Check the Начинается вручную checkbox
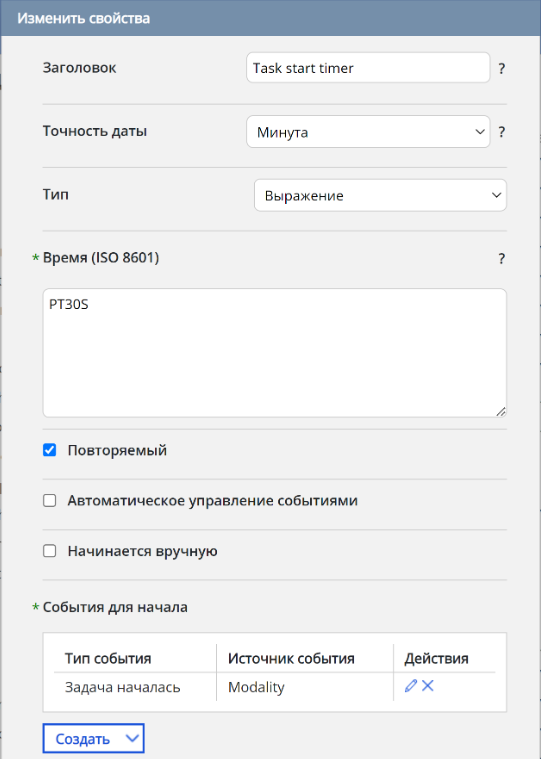Viewport: 541px width, 759px height. click(x=49, y=551)
